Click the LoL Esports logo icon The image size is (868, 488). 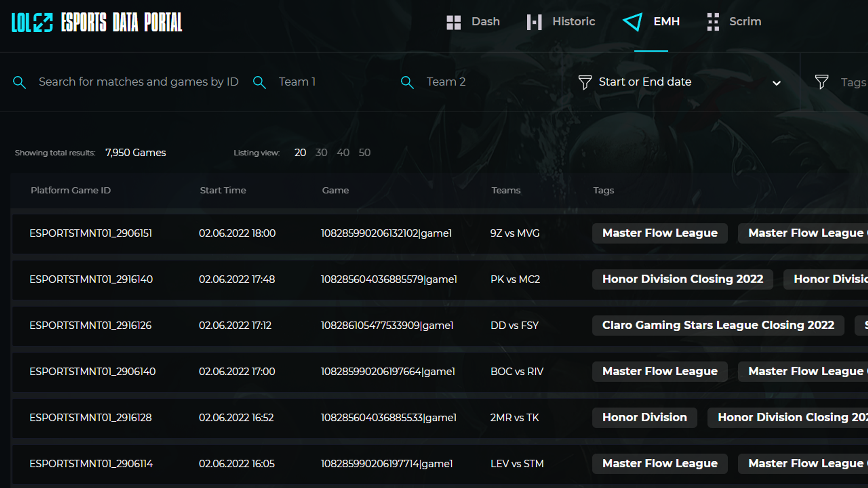[32, 22]
